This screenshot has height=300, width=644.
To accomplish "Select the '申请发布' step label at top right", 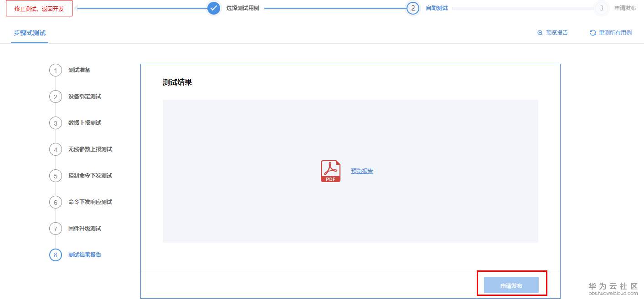I will tap(625, 8).
